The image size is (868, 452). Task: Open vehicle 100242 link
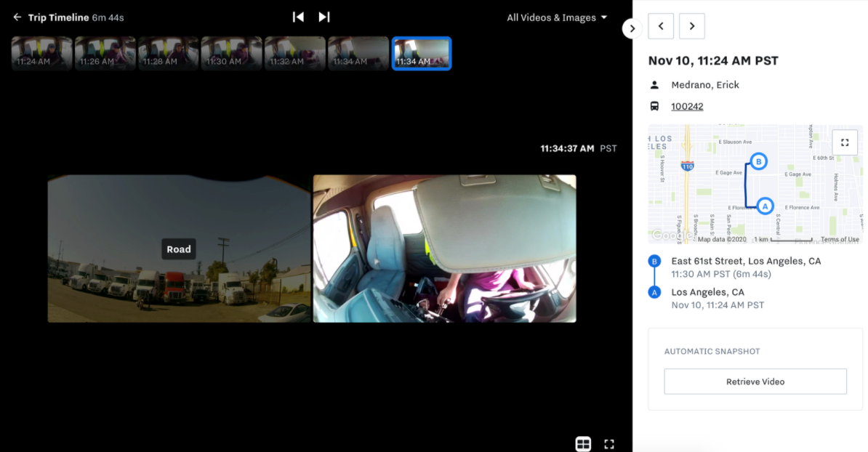687,106
